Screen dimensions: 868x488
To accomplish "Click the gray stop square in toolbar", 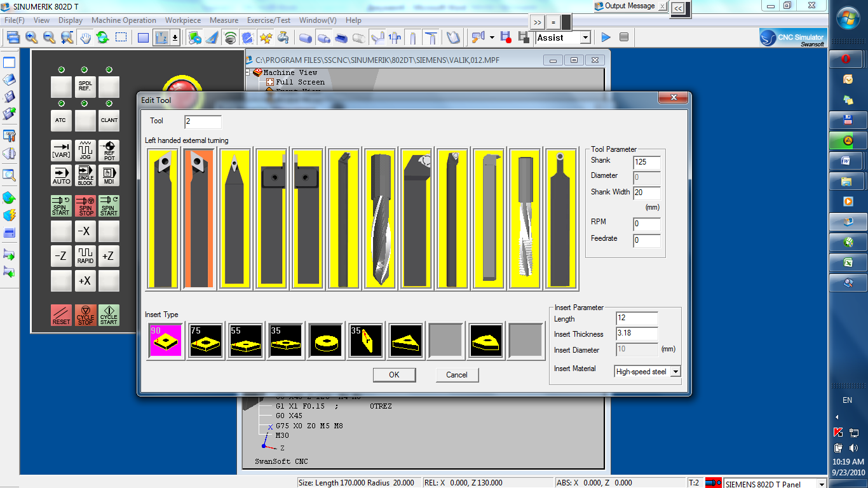I will [624, 37].
